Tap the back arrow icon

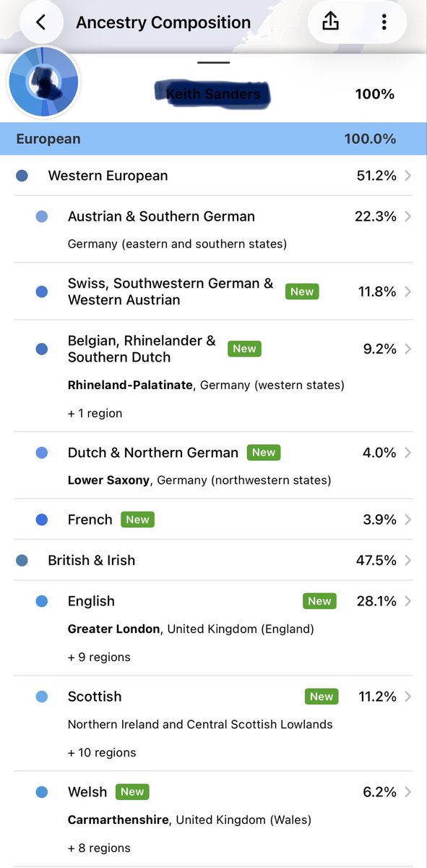pos(40,22)
